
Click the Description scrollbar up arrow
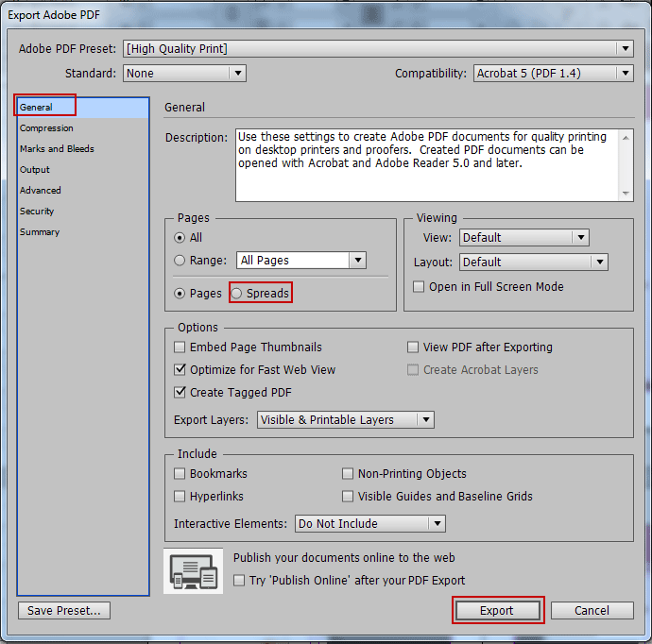pos(626,138)
